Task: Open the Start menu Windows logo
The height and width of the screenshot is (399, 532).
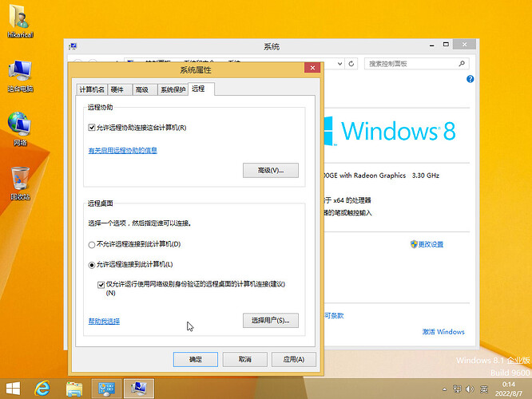Action: pos(14,389)
